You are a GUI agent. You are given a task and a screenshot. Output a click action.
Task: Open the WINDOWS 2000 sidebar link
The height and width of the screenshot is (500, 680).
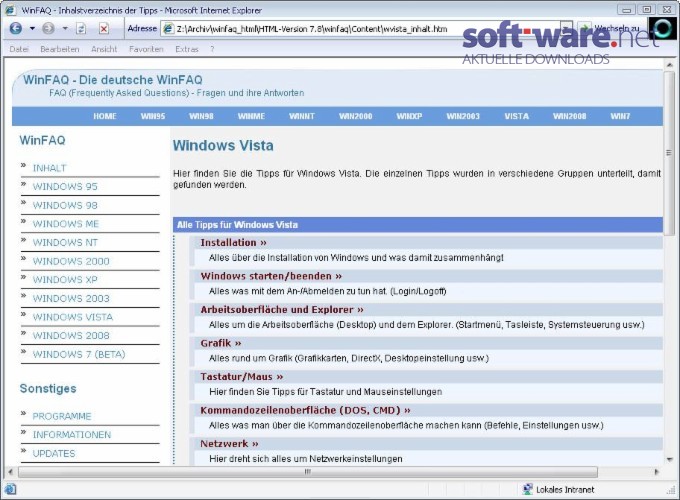71,261
